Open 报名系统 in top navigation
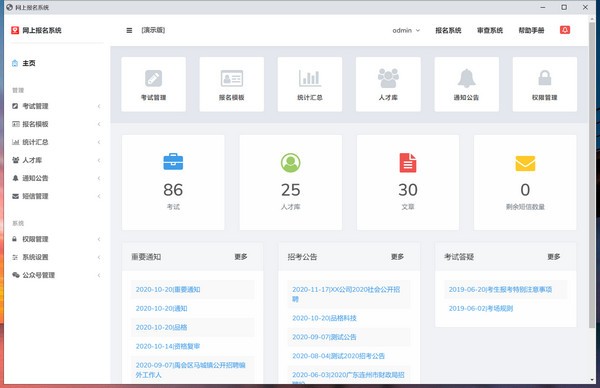This screenshot has width=600, height=388. [448, 30]
